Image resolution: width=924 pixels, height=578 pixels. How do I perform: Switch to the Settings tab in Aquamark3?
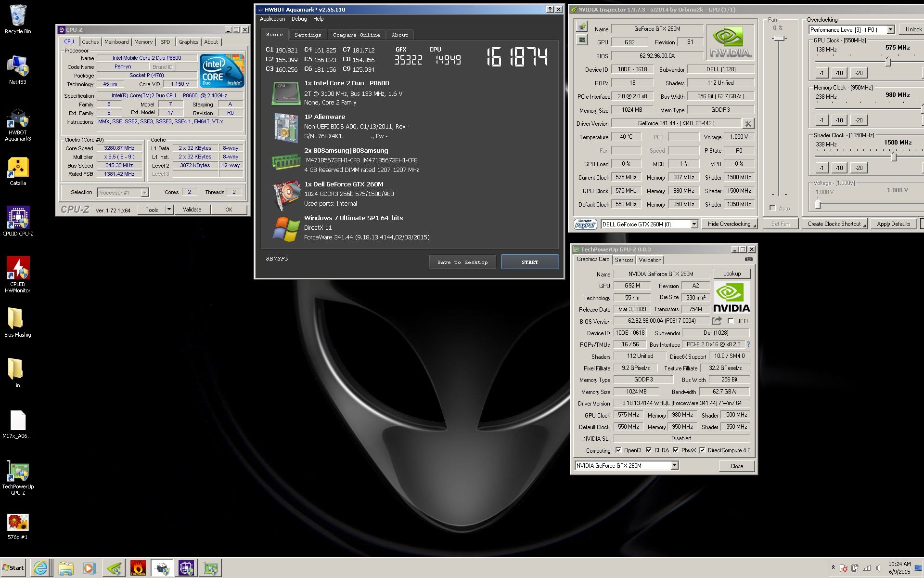[x=308, y=35]
